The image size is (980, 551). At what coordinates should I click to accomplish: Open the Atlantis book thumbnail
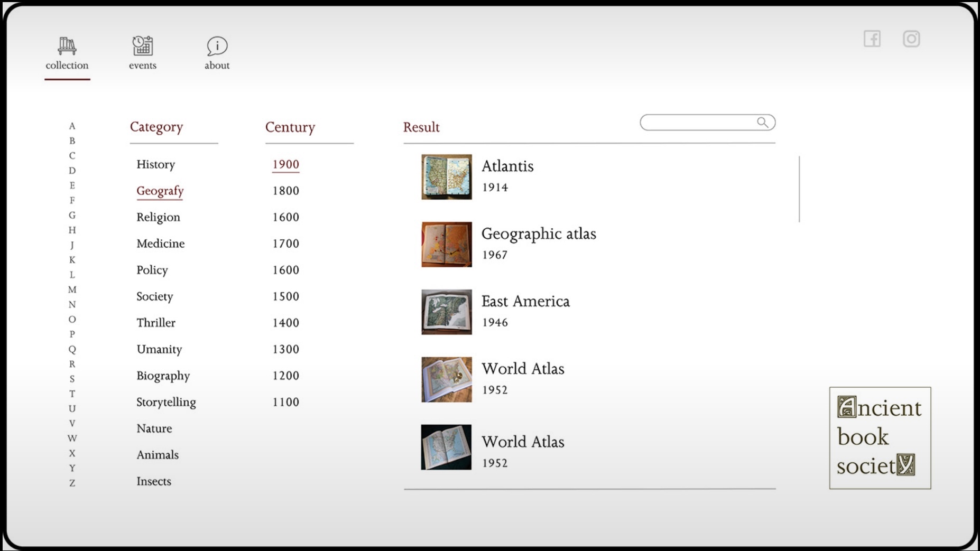pyautogui.click(x=447, y=177)
